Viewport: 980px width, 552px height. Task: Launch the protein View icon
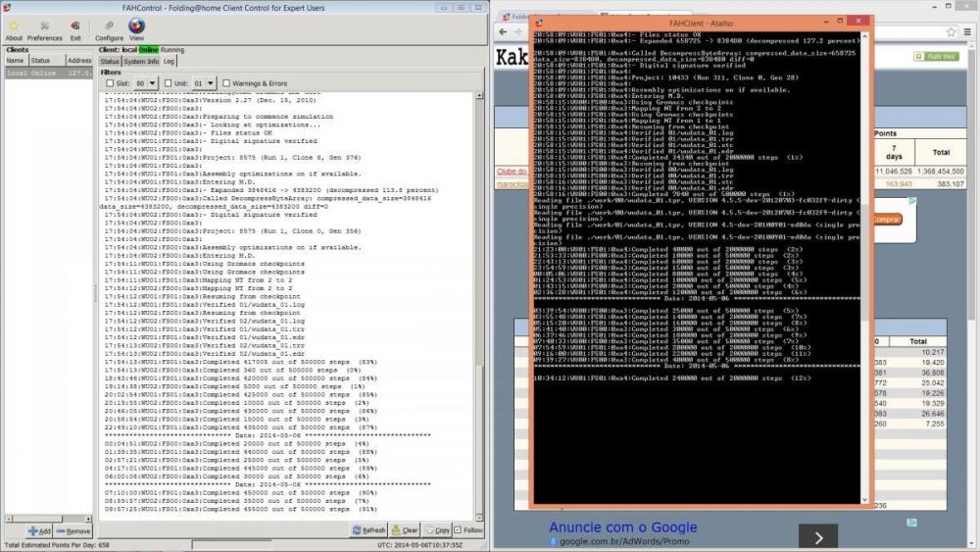click(136, 27)
